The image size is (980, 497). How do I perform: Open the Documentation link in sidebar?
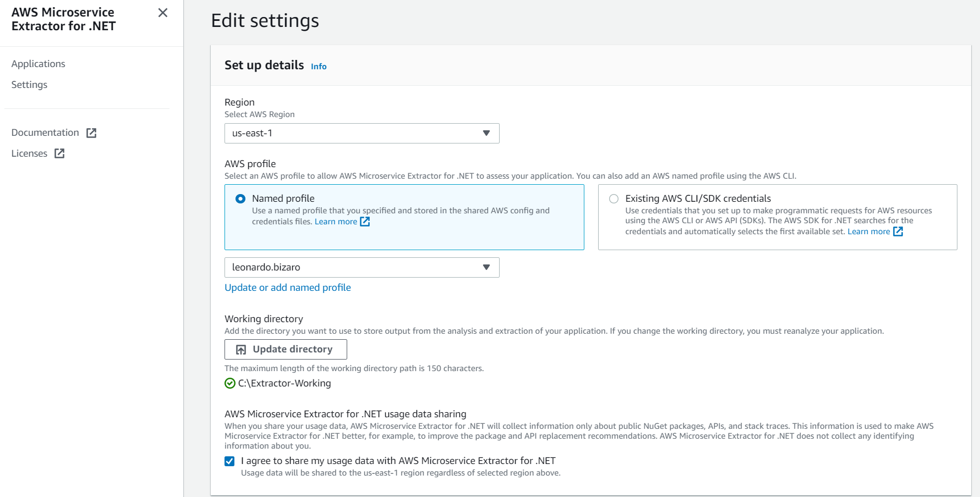point(45,132)
